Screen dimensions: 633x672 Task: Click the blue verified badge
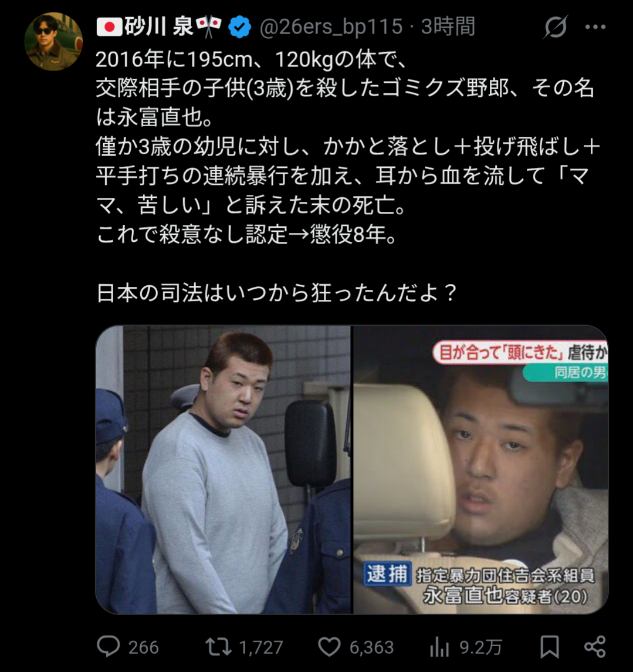point(239,27)
